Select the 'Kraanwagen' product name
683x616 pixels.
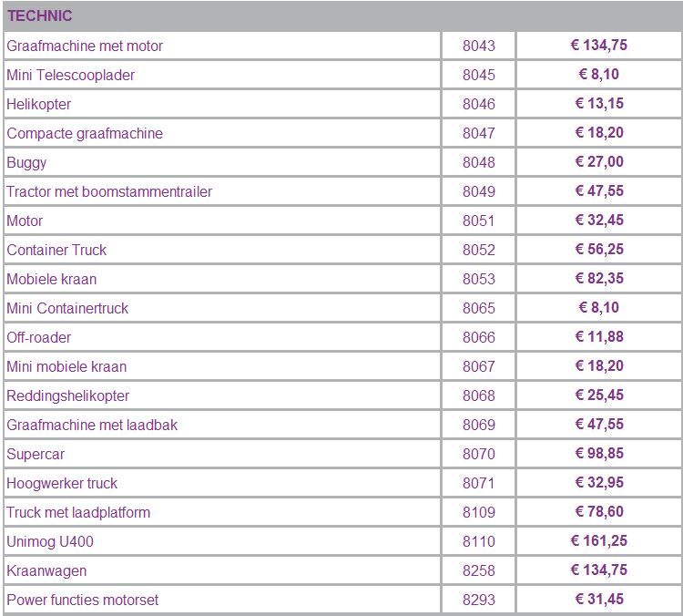(x=46, y=571)
